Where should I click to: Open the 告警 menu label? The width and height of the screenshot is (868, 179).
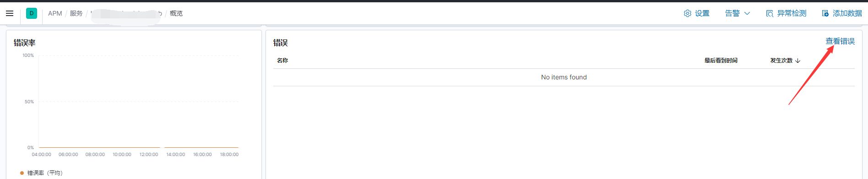click(732, 13)
